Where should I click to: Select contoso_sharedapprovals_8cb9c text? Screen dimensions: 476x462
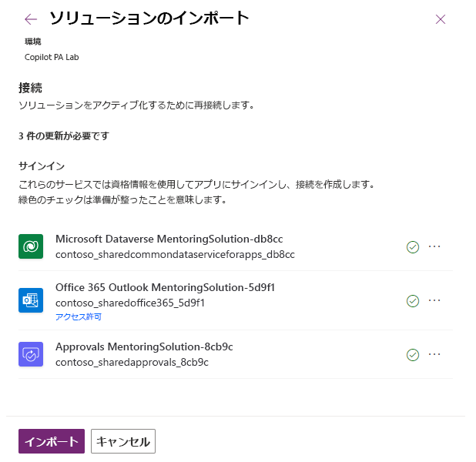pos(132,362)
